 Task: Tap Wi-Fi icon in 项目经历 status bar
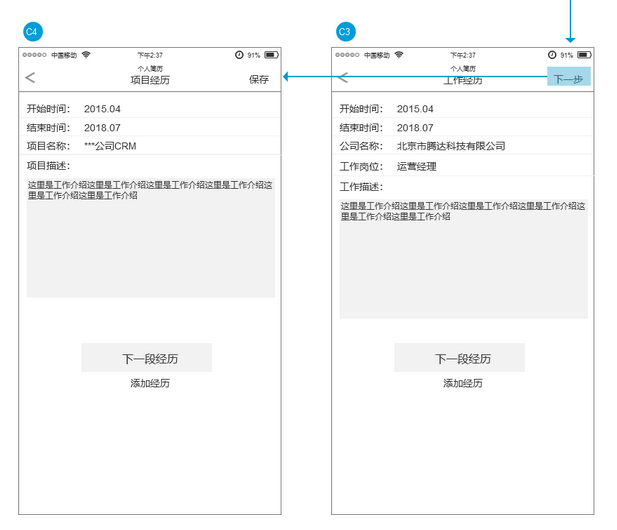86,55
